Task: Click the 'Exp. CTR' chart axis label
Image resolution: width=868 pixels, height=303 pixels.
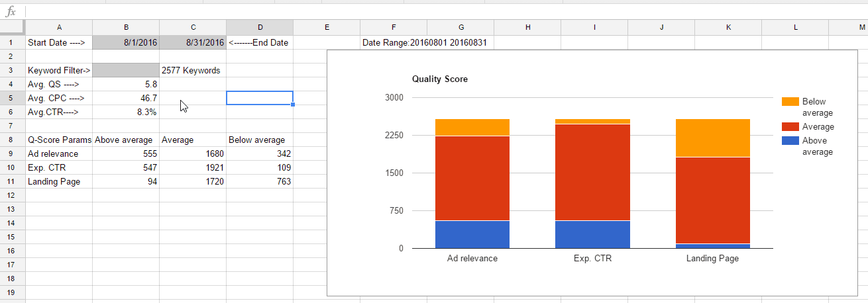Action: point(592,259)
